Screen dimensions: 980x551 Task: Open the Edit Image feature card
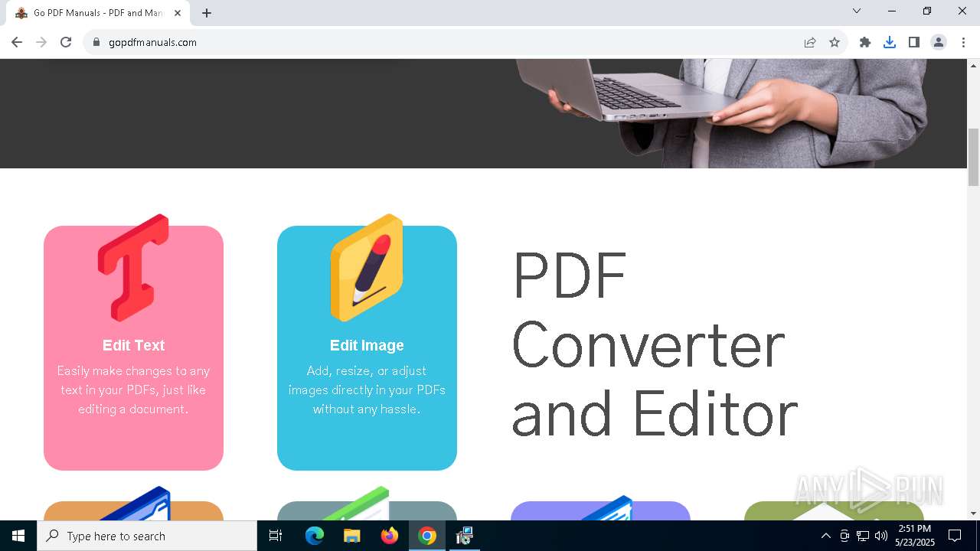(367, 348)
